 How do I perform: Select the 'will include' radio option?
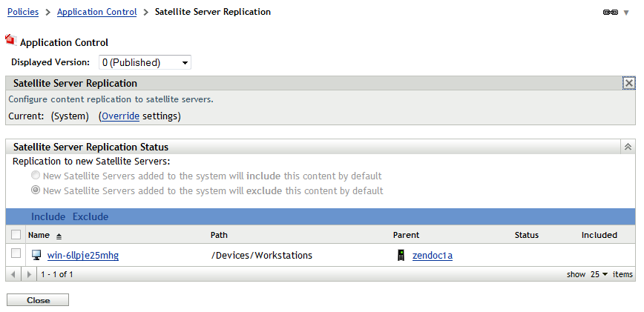[x=36, y=176]
